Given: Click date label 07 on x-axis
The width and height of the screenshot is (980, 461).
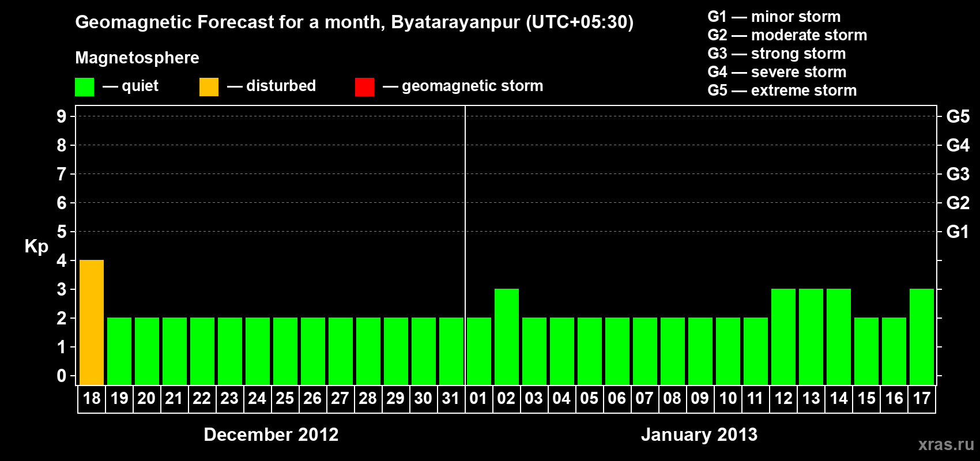Looking at the screenshot, I should 644,398.
